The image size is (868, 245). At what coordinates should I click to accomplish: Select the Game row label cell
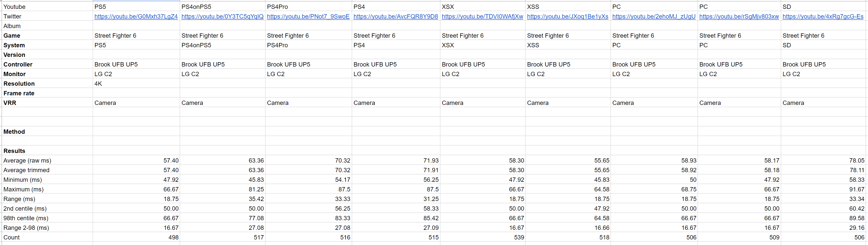coord(47,35)
